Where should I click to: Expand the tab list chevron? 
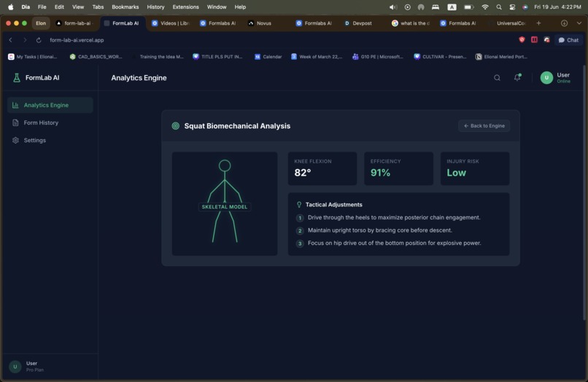tap(579, 23)
